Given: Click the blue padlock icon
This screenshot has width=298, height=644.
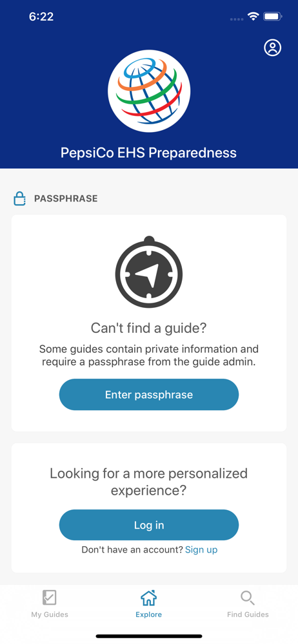Looking at the screenshot, I should (x=19, y=199).
